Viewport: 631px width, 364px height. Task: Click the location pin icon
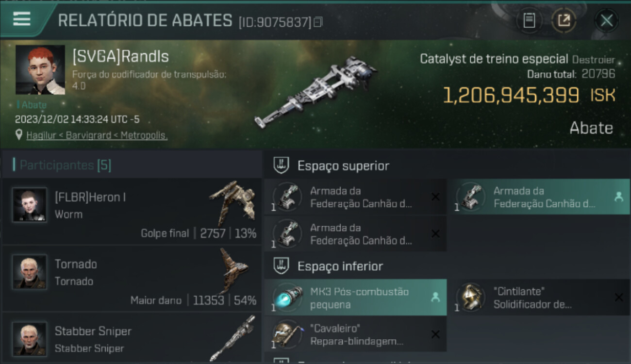click(x=19, y=135)
